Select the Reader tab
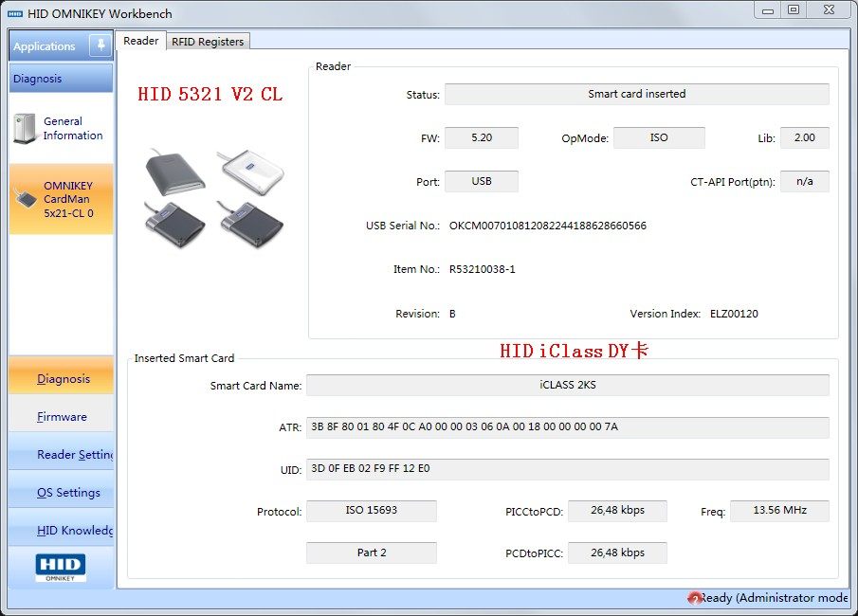This screenshot has width=858, height=616. [140, 41]
